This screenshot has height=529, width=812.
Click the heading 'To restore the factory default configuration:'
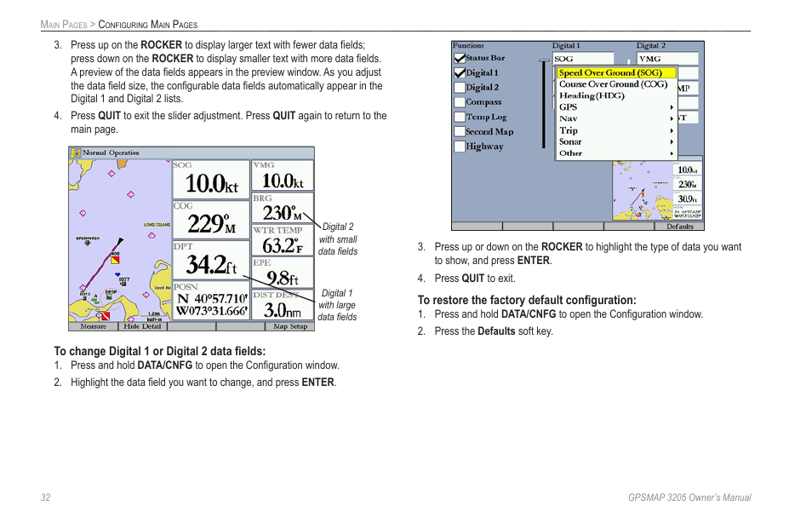[527, 300]
